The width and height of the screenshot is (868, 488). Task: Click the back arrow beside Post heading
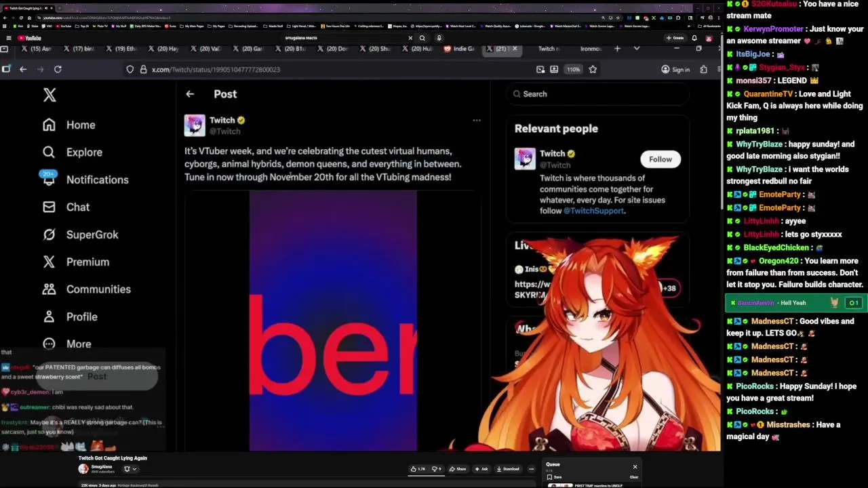pos(190,94)
